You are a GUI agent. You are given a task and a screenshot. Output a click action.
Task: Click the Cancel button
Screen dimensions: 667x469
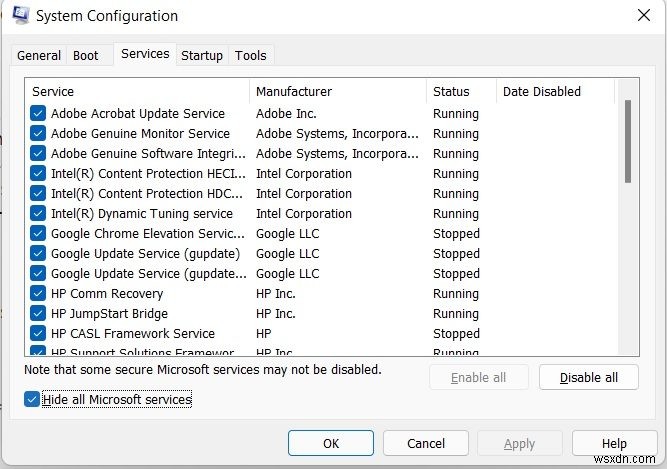pos(426,443)
